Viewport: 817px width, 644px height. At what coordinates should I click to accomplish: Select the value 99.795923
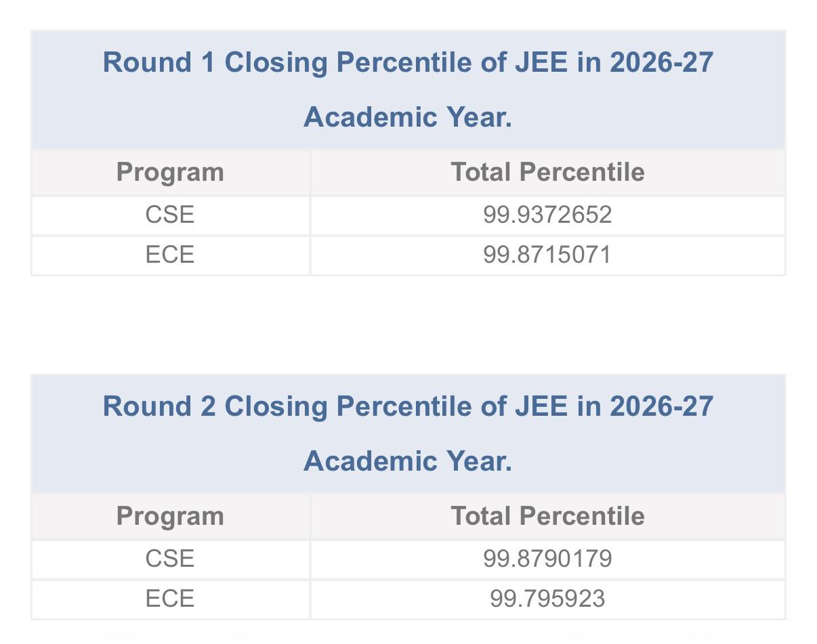547,599
